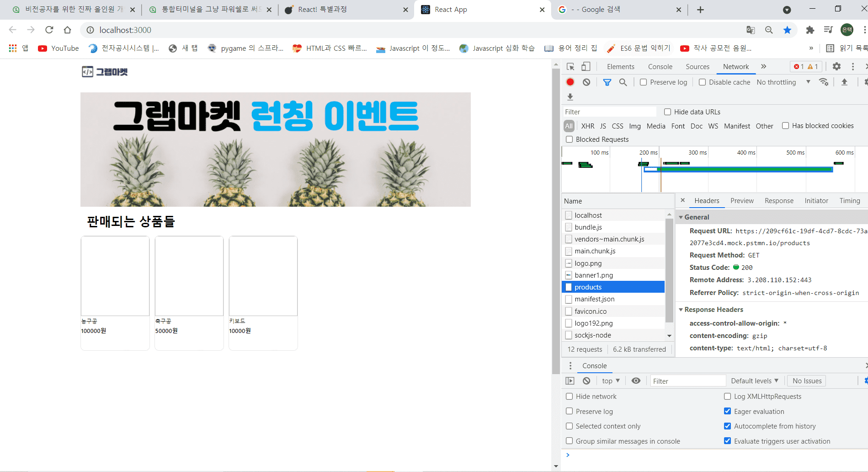The height and width of the screenshot is (472, 868).
Task: Filter requests by XHR type
Action: [x=588, y=126]
